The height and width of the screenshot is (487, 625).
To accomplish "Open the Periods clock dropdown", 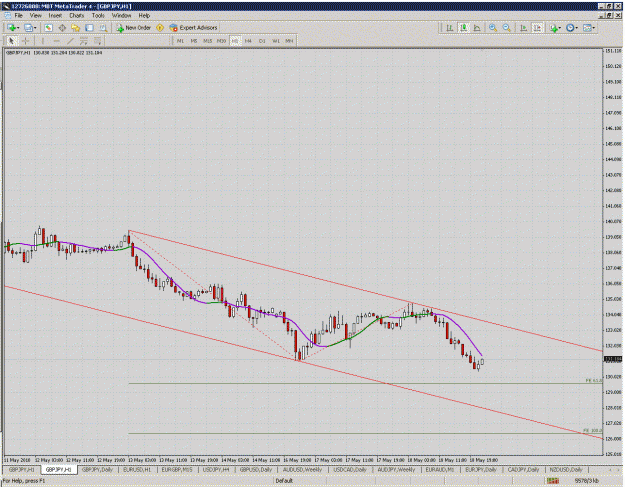I will click(x=572, y=27).
